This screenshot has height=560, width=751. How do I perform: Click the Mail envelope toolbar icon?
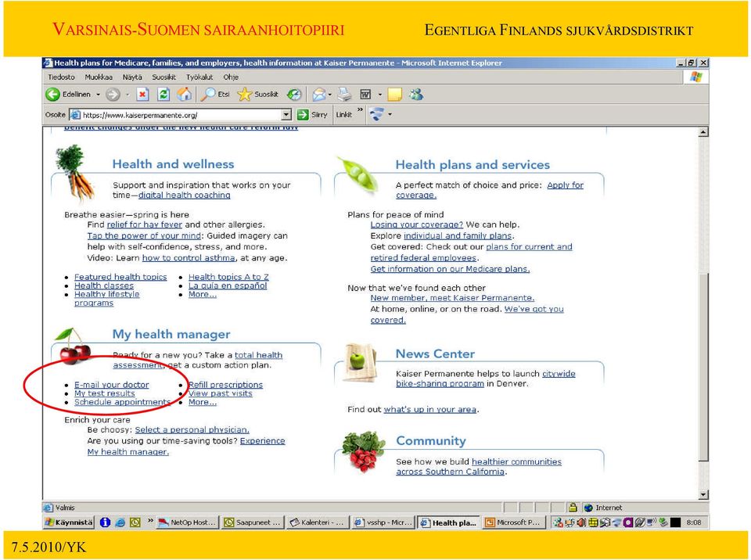318,95
